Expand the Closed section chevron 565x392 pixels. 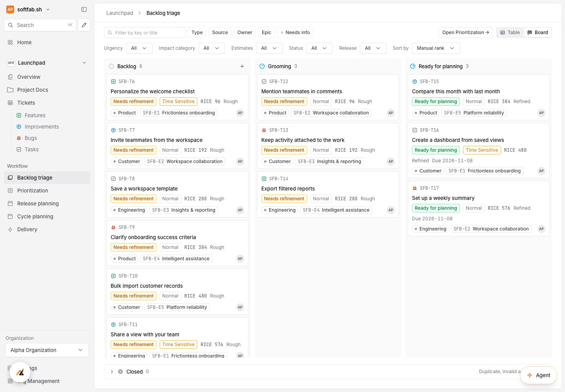(x=112, y=372)
